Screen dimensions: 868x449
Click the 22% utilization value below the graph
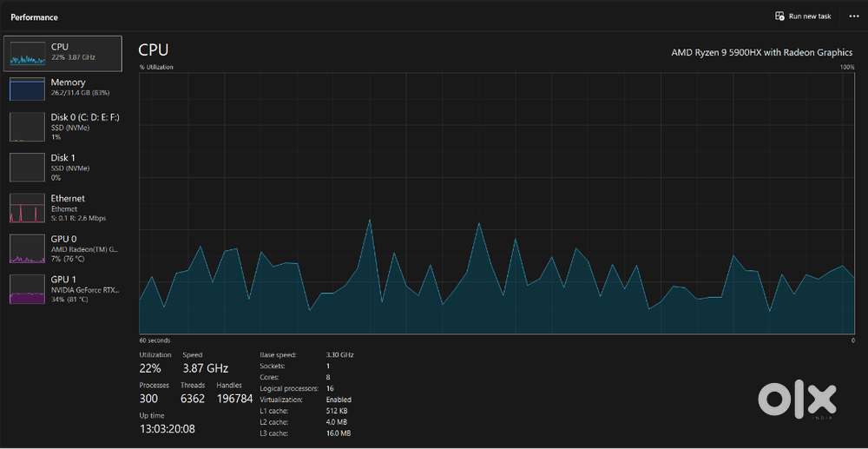[x=152, y=368]
